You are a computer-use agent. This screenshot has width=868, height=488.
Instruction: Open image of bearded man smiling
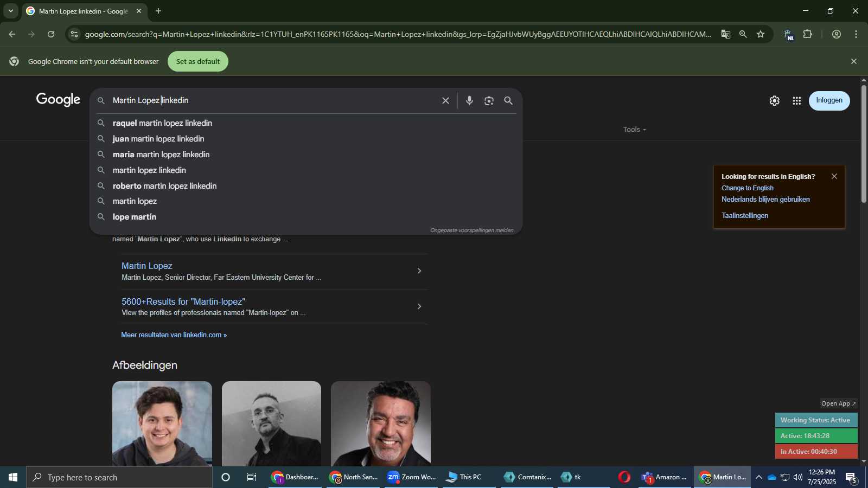381,423
